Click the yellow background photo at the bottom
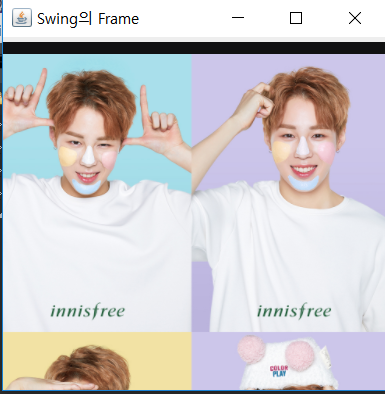This screenshot has height=394, width=385. (97, 361)
